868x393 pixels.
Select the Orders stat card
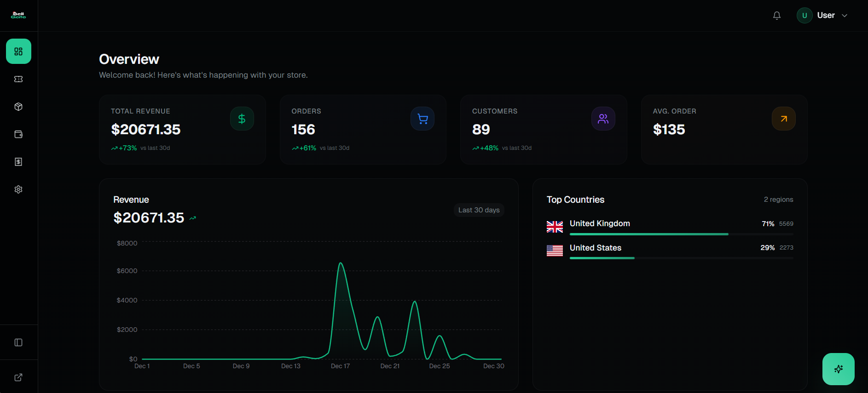[x=363, y=130]
